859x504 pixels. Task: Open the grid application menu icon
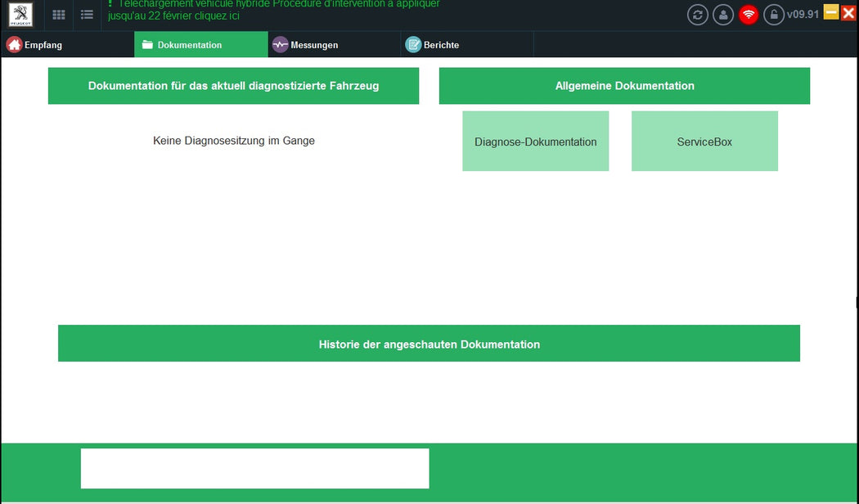pos(58,14)
